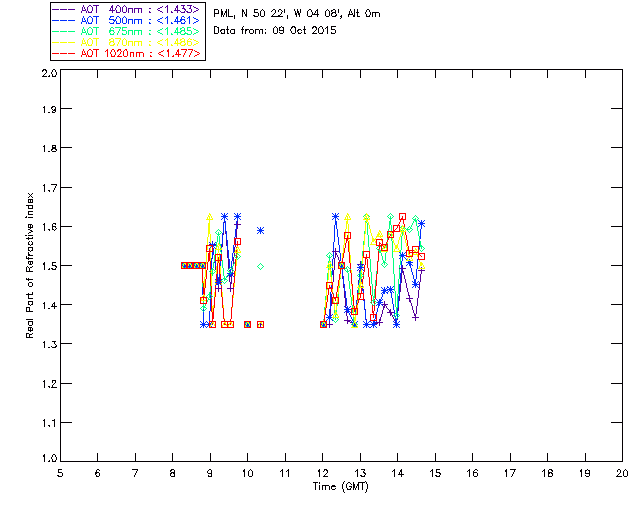
Task: Click x-axis hour label 15
Action: 435,473
